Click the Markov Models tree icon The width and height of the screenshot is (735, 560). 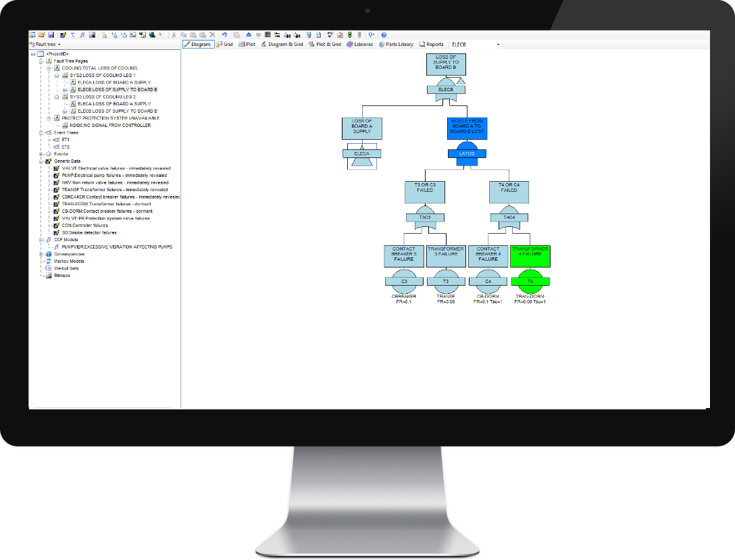49,261
